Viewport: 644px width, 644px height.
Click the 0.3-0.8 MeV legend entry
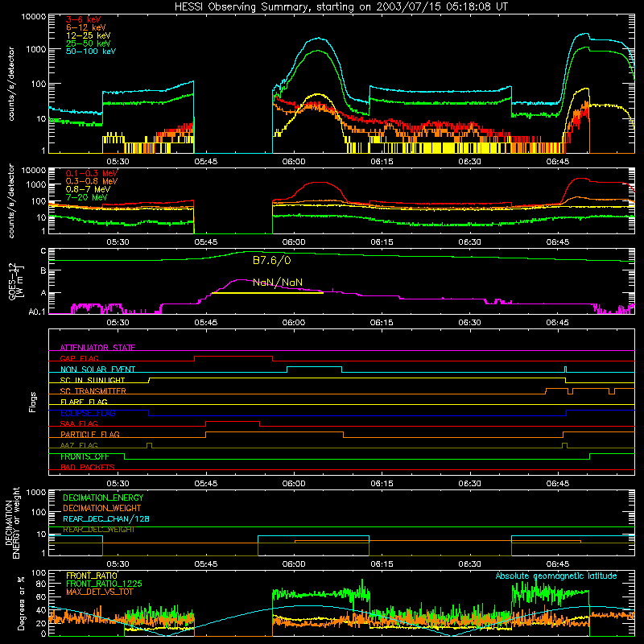click(92, 181)
